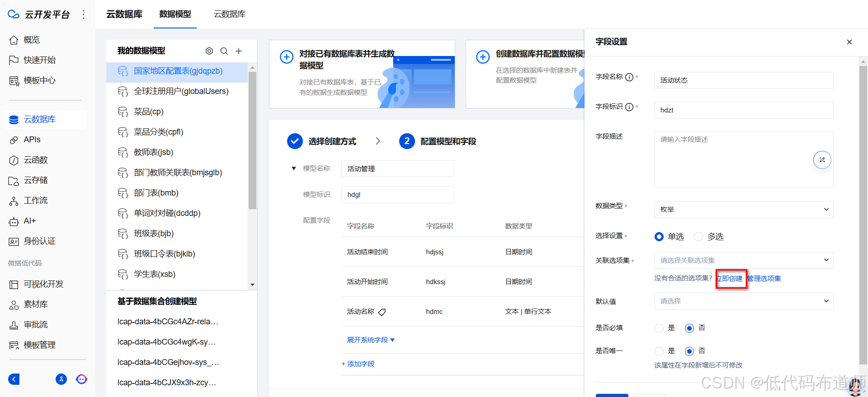Click plus icon on 创建数据库并配置数据模型 card
This screenshot has width=868, height=397.
coord(483,57)
